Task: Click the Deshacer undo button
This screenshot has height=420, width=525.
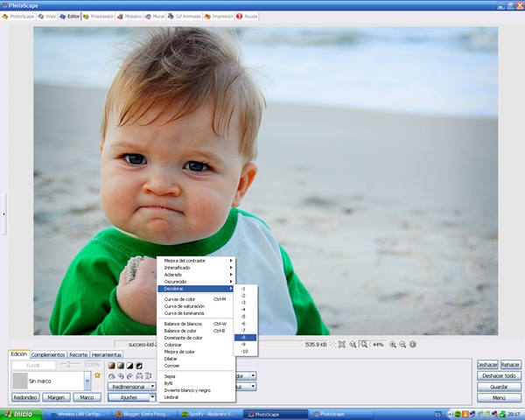Action: coord(487,365)
